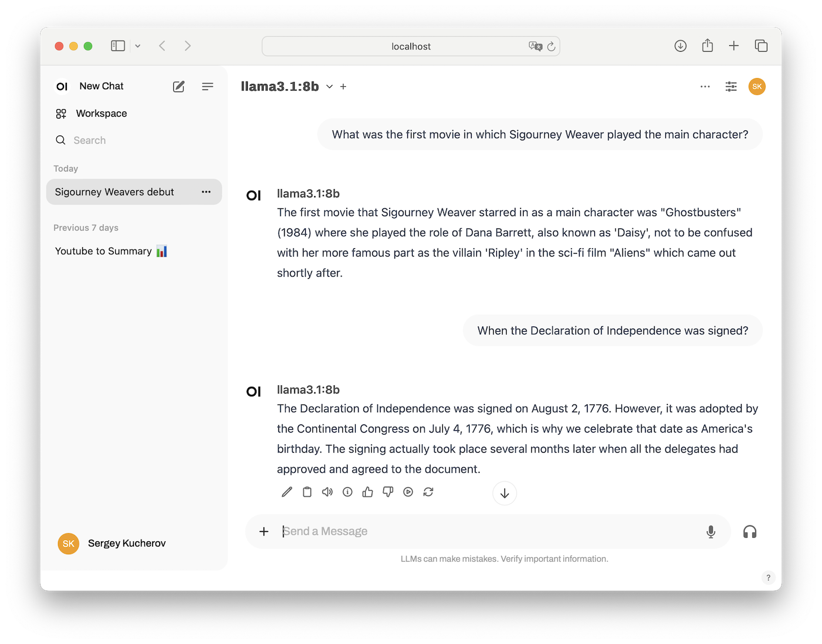Show Safari tab overview
Screen dimensions: 822x644
pos(761,46)
